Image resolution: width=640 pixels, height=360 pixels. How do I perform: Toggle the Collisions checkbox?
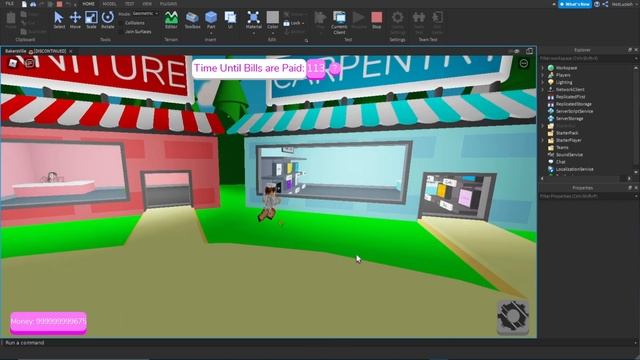121,23
